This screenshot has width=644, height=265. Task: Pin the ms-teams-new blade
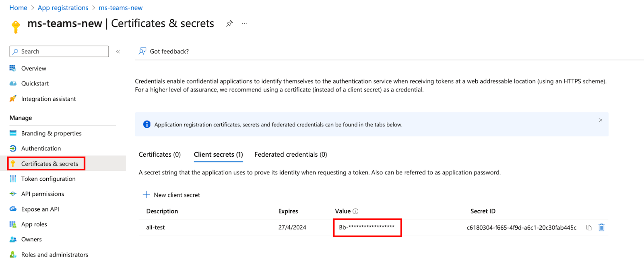pyautogui.click(x=229, y=23)
